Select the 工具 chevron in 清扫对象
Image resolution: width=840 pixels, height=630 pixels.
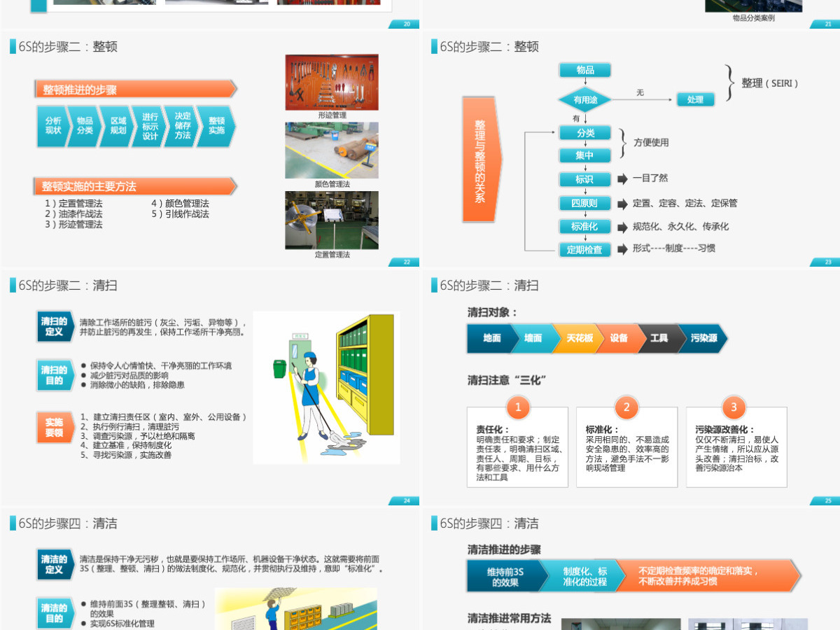tap(659, 338)
